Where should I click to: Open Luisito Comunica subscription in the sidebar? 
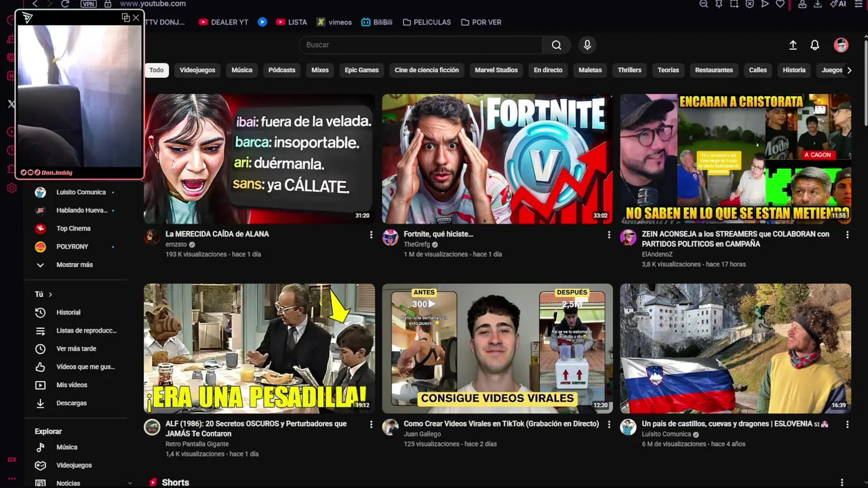(x=76, y=192)
